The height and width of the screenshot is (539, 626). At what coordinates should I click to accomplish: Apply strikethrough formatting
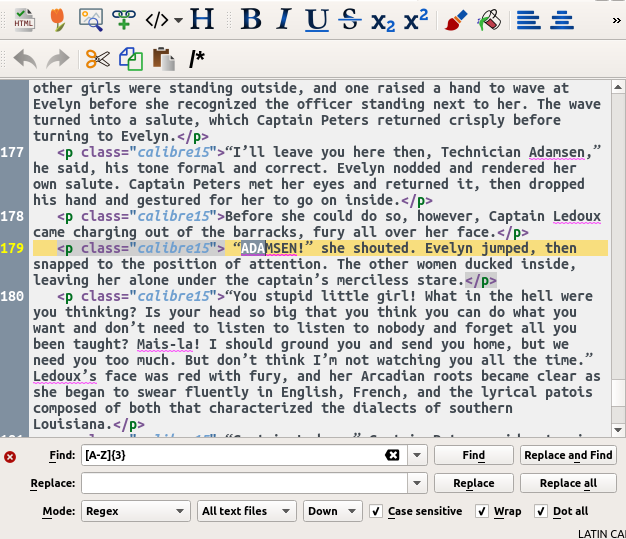(350, 19)
